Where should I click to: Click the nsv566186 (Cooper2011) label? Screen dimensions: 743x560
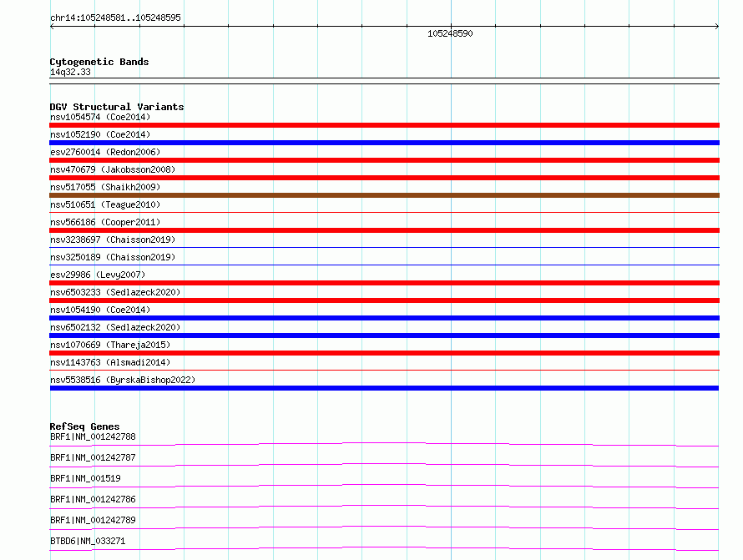tap(105, 222)
